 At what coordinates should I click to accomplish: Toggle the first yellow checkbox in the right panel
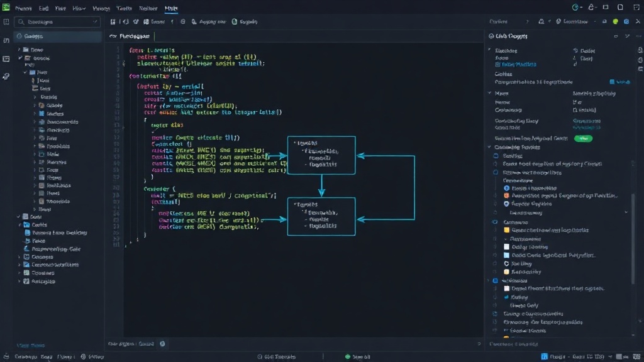tap(506, 230)
